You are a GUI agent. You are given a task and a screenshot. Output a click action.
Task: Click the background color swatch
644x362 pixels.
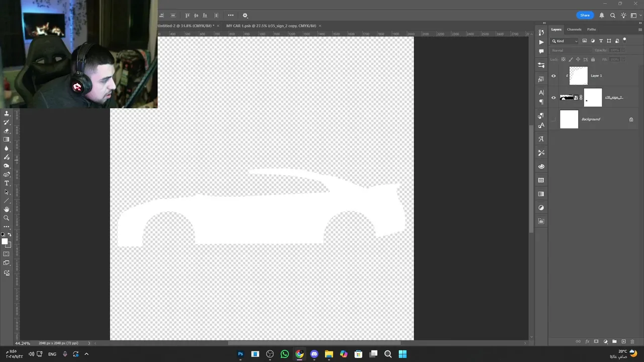pyautogui.click(x=9, y=245)
